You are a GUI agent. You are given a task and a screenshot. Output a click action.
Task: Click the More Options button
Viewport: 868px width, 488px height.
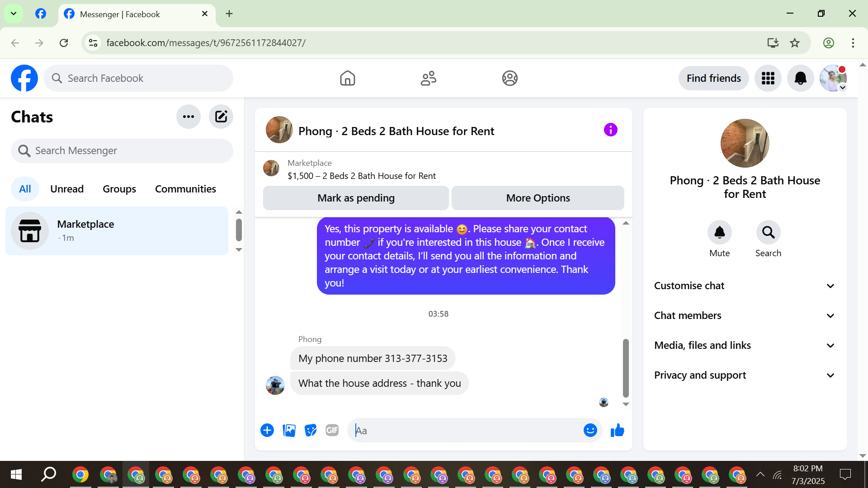[x=538, y=198]
